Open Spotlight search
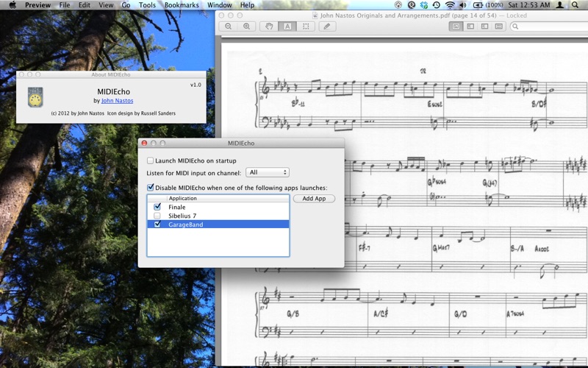Viewport: 588px width, 368px height. tap(575, 5)
